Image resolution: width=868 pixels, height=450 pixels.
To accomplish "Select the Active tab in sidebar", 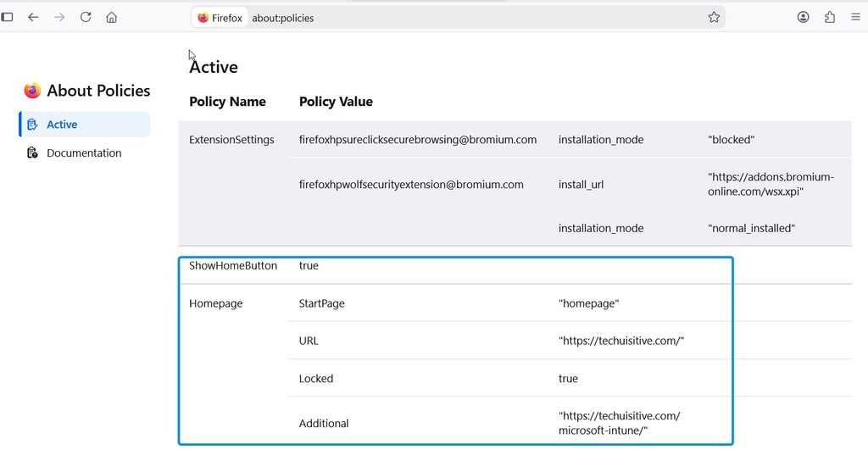I will pyautogui.click(x=85, y=124).
